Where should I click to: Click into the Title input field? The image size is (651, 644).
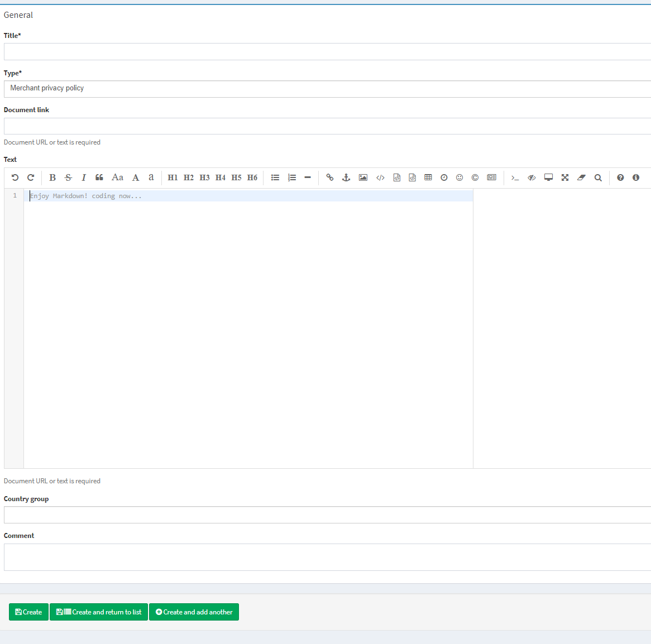(325, 51)
